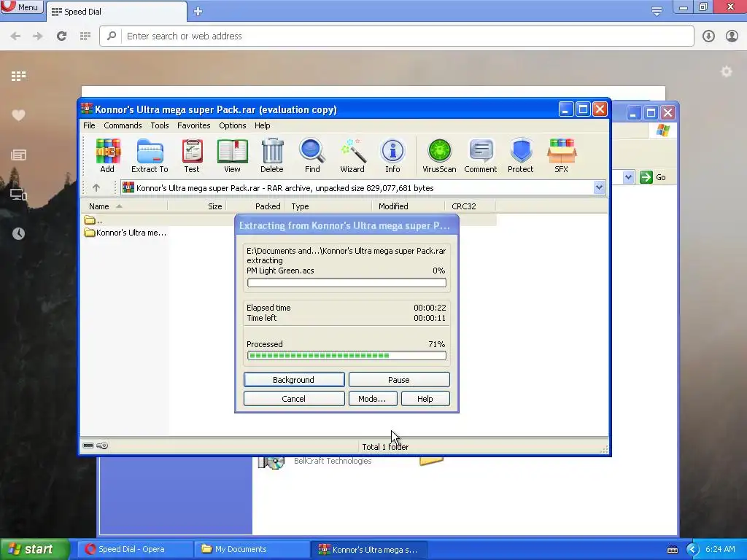Click the Processed progress bar
The width and height of the screenshot is (747, 560).
click(x=347, y=355)
